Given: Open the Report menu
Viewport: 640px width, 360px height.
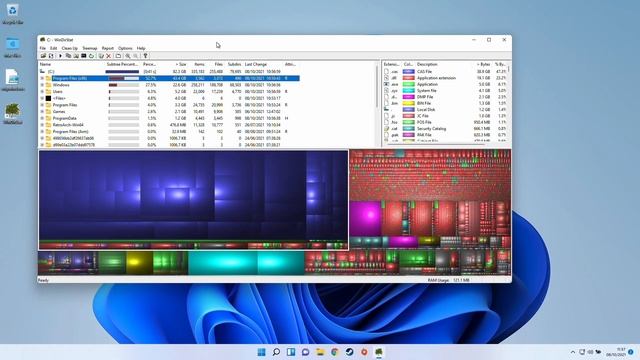Looking at the screenshot, I should coord(108,48).
